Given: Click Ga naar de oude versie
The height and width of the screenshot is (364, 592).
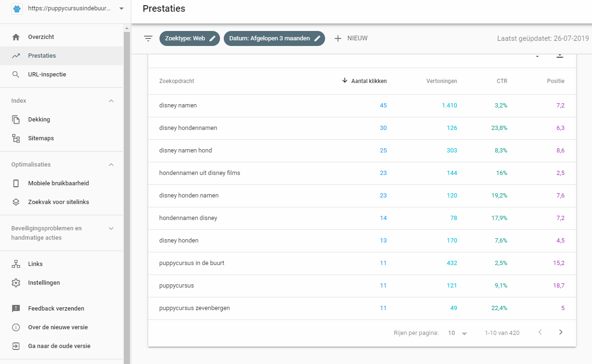Looking at the screenshot, I should point(61,346).
